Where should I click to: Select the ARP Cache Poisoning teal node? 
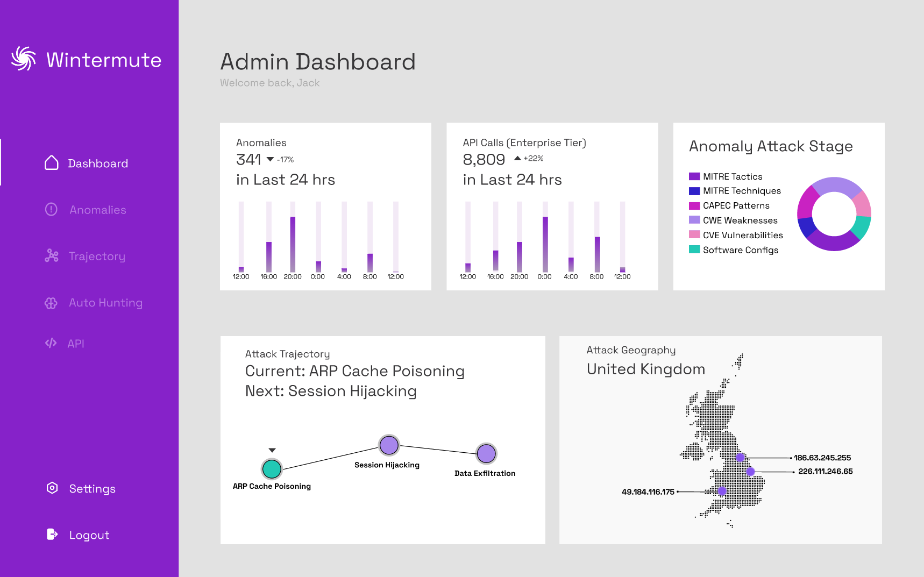pos(272,469)
